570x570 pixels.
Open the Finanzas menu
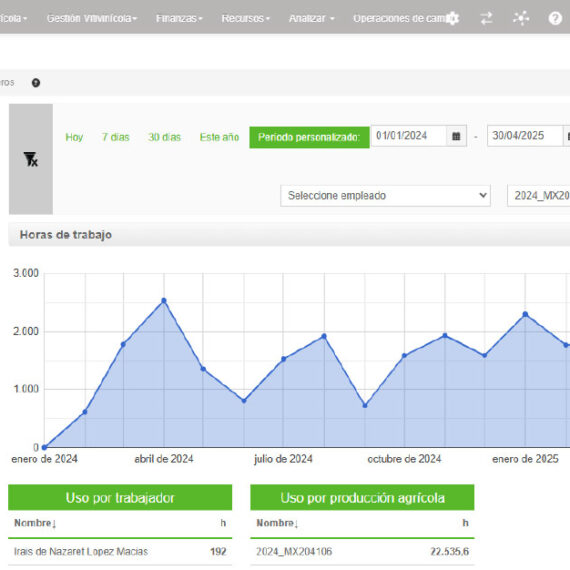click(179, 18)
